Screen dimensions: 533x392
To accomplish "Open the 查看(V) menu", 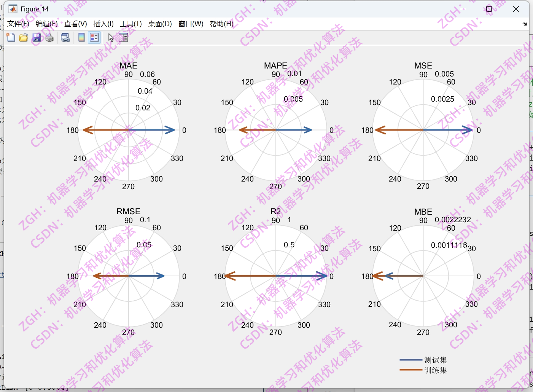I will [x=76, y=24].
